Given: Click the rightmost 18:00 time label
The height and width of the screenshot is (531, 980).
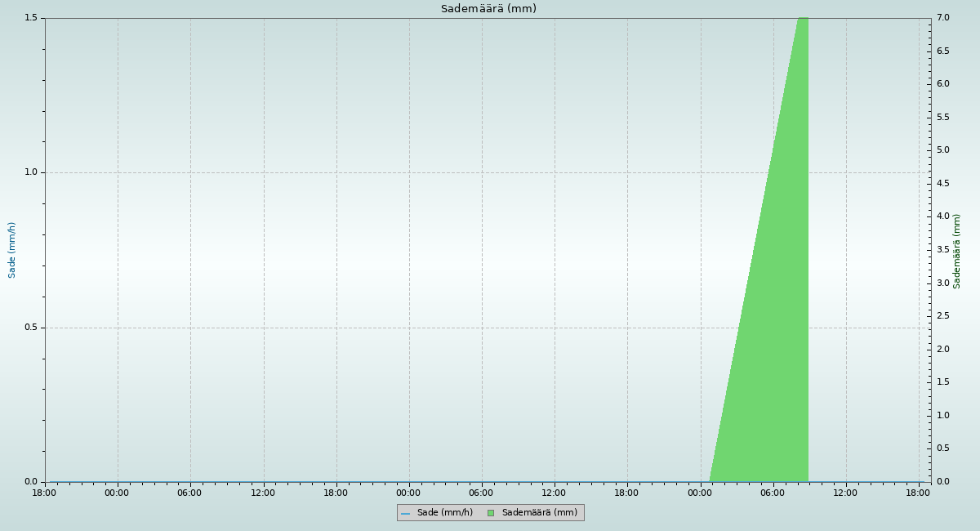Looking at the screenshot, I should [x=918, y=493].
